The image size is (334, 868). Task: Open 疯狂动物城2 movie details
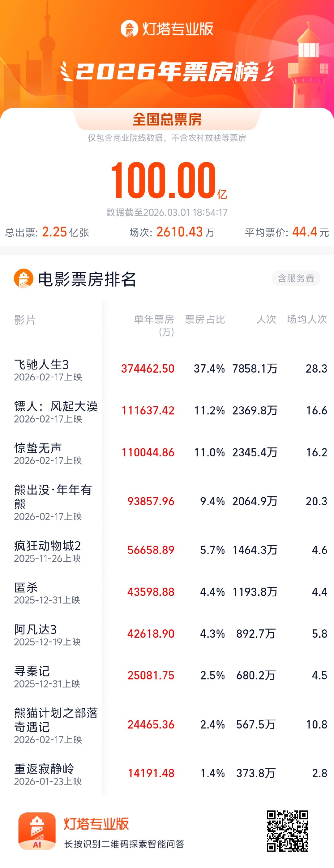point(48,546)
